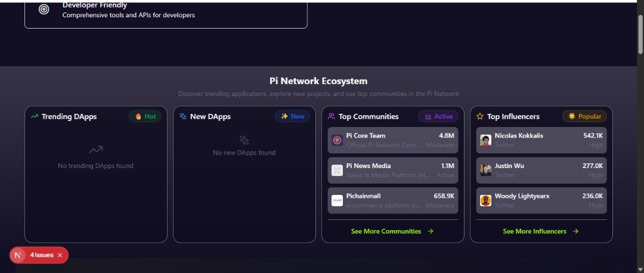The width and height of the screenshot is (644, 273).
Task: Click the page vertical scrollbar thumb
Action: 640,33
